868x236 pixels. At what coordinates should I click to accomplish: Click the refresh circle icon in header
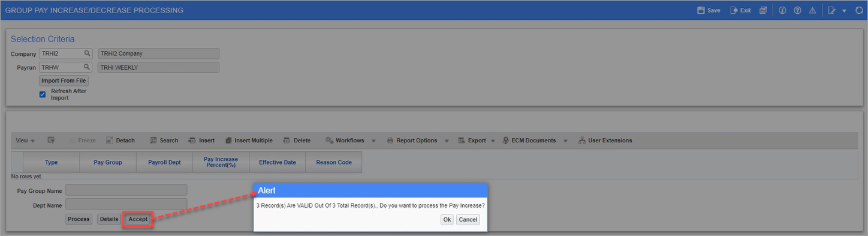[859, 10]
